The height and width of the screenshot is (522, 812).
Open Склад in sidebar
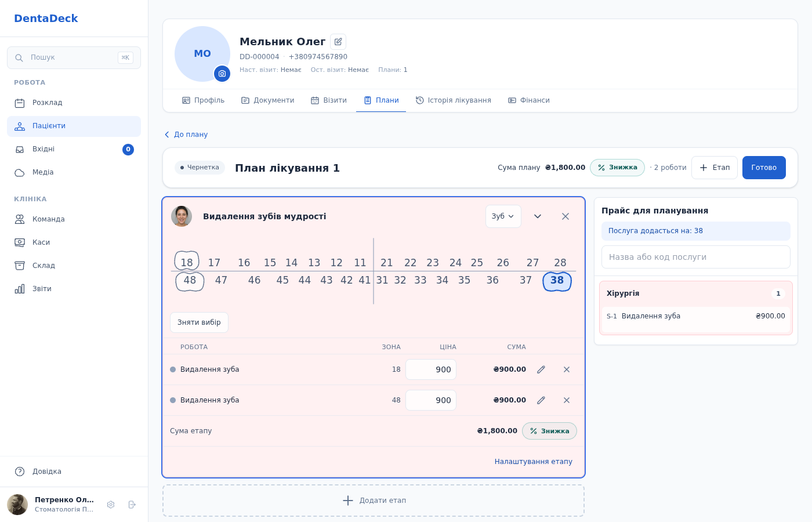(74, 266)
